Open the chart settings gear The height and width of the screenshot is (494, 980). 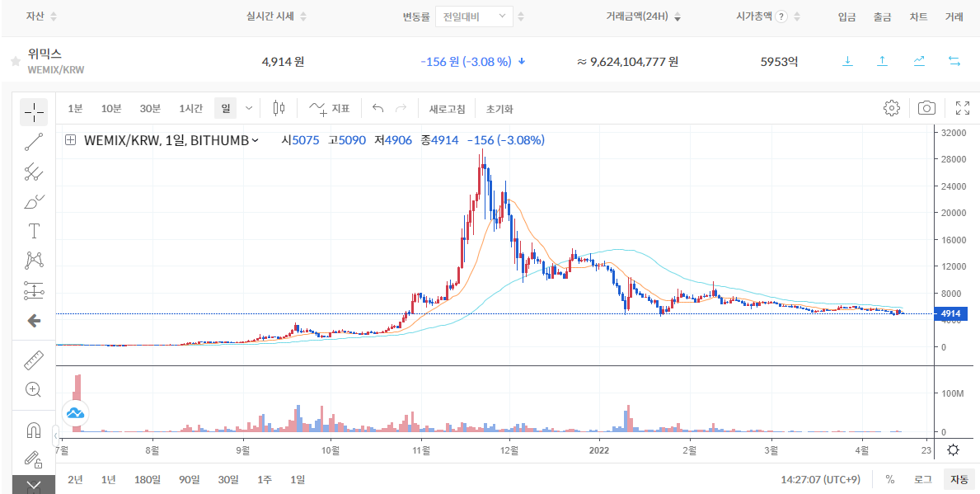[891, 107]
